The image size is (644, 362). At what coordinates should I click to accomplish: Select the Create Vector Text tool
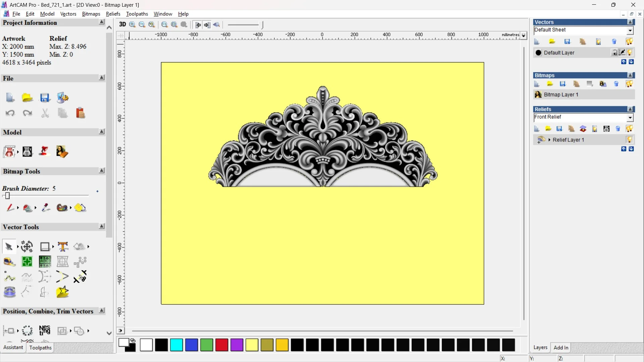pos(63,247)
